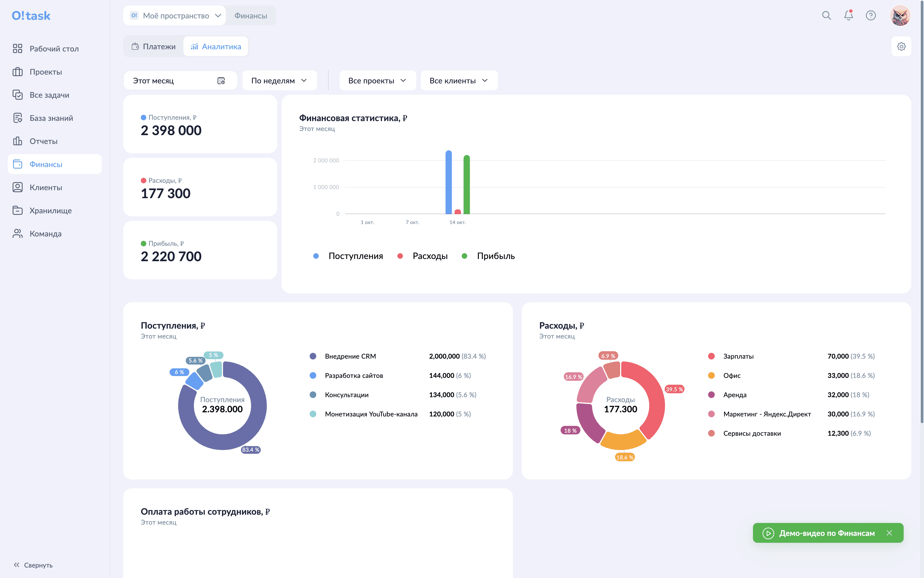The width and height of the screenshot is (924, 578).
Task: Go to Все задачи in sidebar
Action: pos(54,95)
